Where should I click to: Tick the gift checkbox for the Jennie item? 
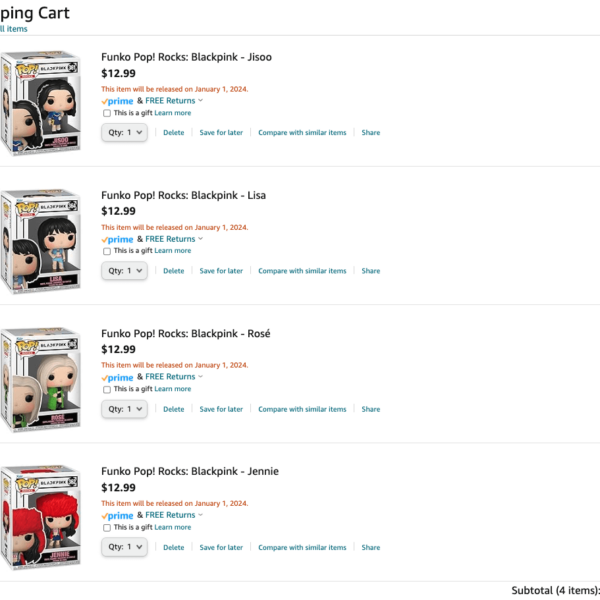point(107,527)
